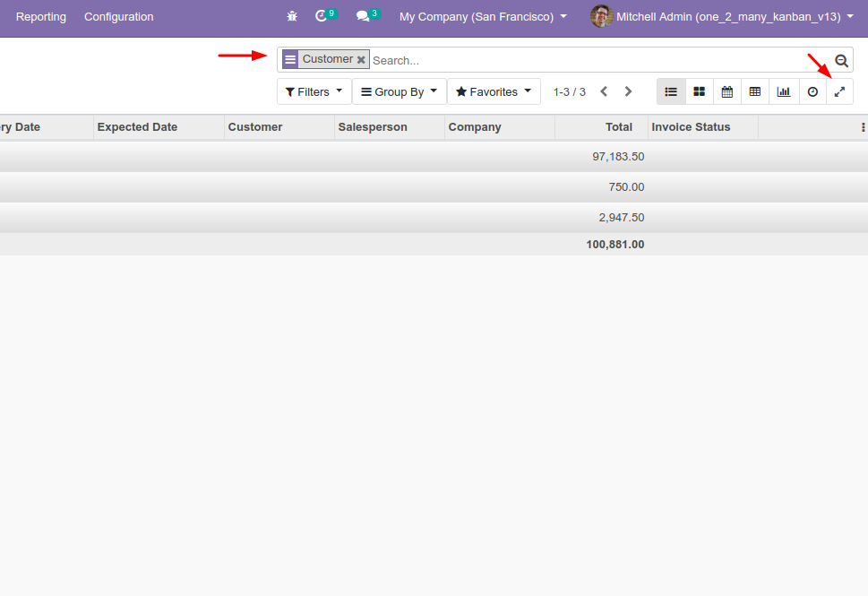The width and height of the screenshot is (868, 596).
Task: Switch to activity clock view
Action: (x=812, y=91)
